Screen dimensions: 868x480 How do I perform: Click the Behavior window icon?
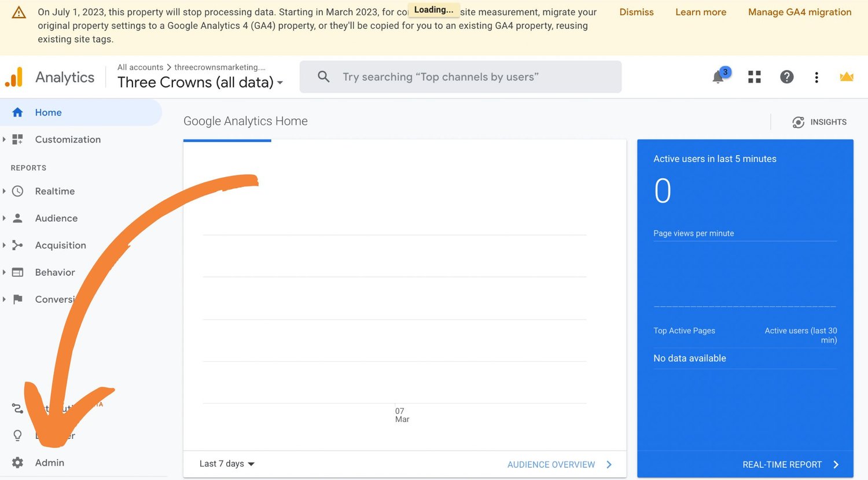[18, 272]
